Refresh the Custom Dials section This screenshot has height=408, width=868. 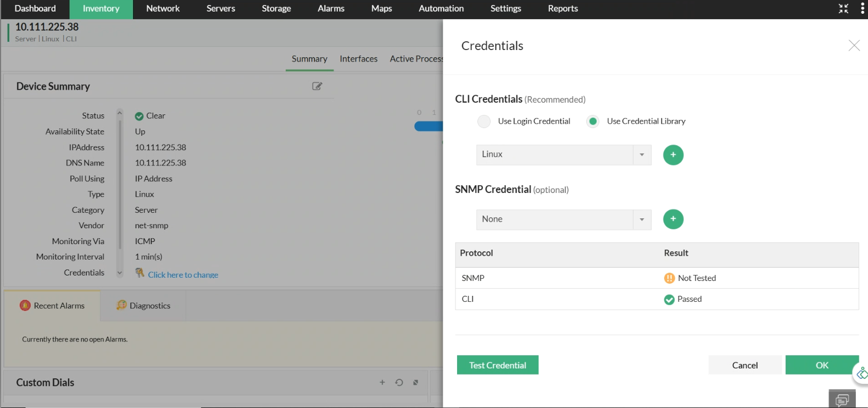[x=399, y=382]
